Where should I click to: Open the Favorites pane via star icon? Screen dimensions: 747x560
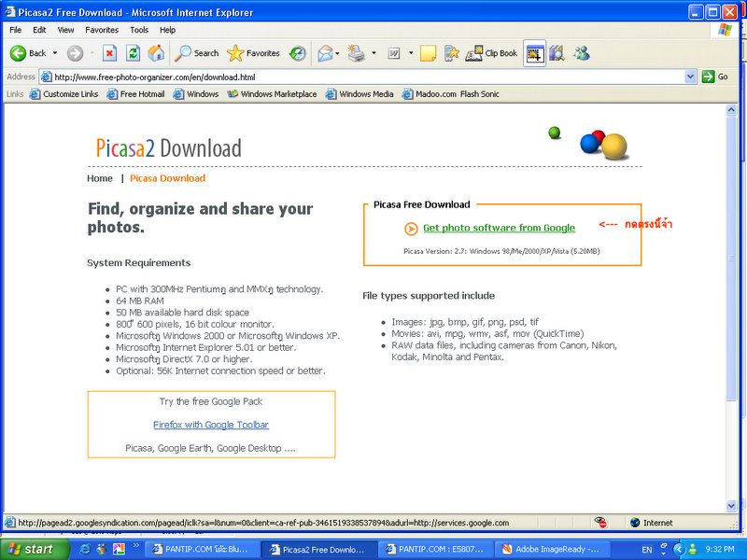point(253,53)
